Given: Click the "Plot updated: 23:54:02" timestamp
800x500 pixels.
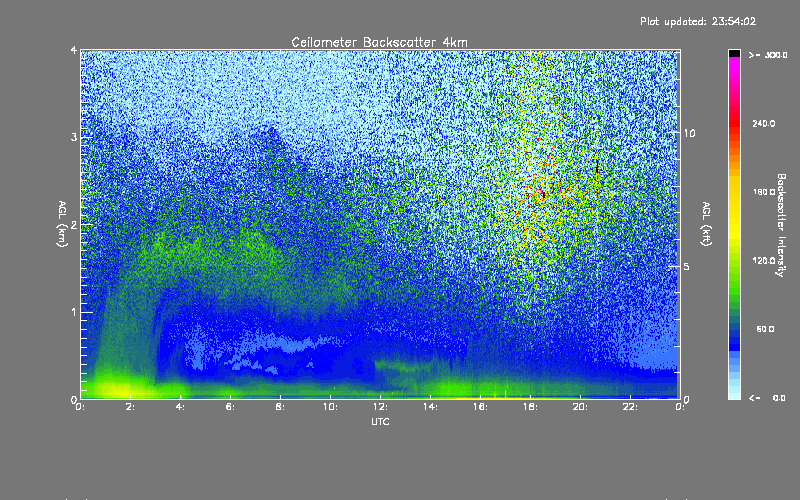Looking at the screenshot, I should pyautogui.click(x=698, y=21).
